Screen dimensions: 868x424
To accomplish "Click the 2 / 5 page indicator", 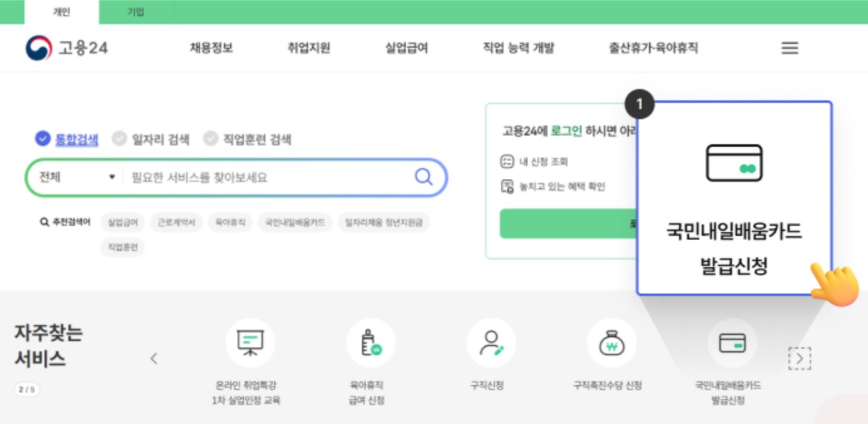I will coord(26,390).
